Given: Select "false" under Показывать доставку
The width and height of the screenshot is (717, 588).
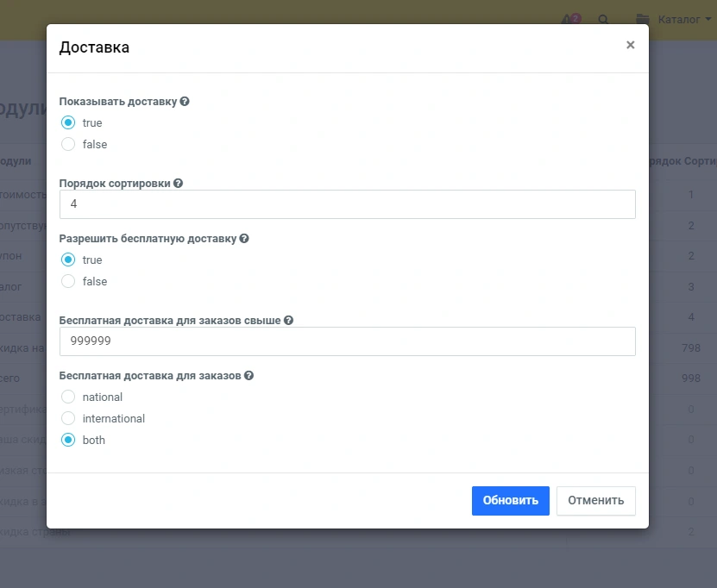Looking at the screenshot, I should point(69,144).
